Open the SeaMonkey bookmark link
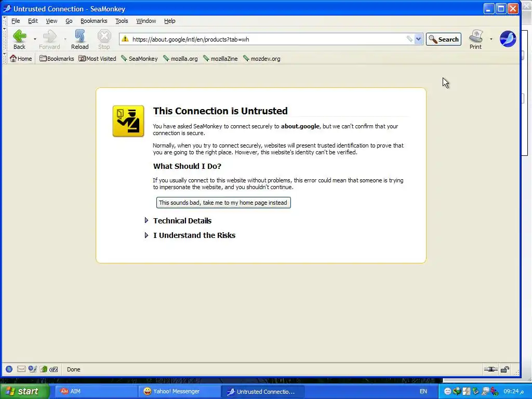The height and width of the screenshot is (399, 532). 139,59
